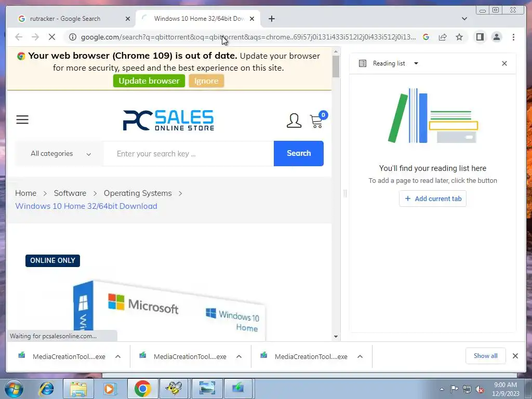Close the Windows 10 Home tab
532x399 pixels.
(x=252, y=19)
